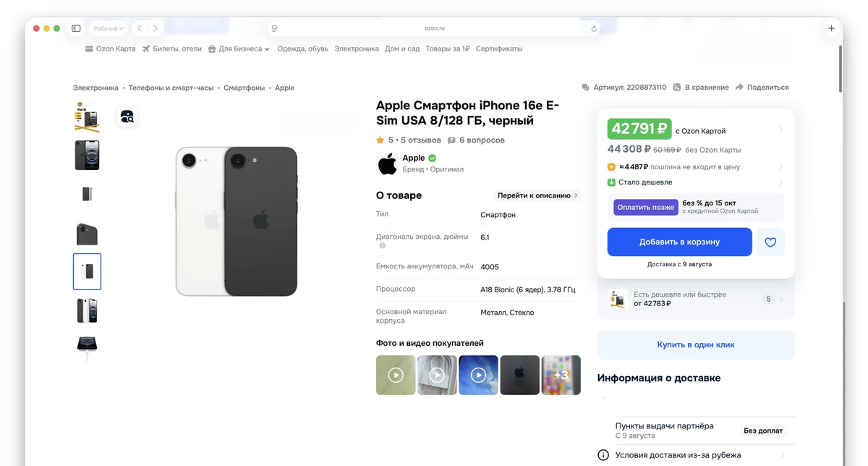Click Купить в один клик

pyautogui.click(x=695, y=345)
